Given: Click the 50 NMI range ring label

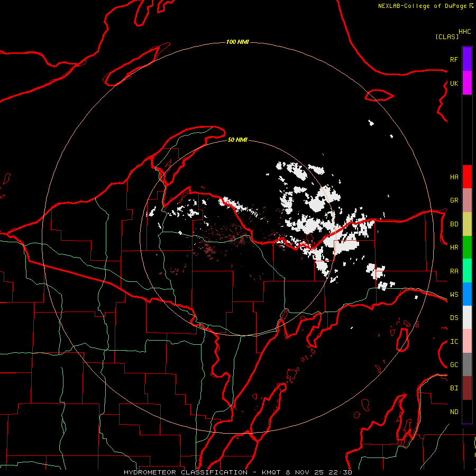Looking at the screenshot, I should pyautogui.click(x=237, y=140).
